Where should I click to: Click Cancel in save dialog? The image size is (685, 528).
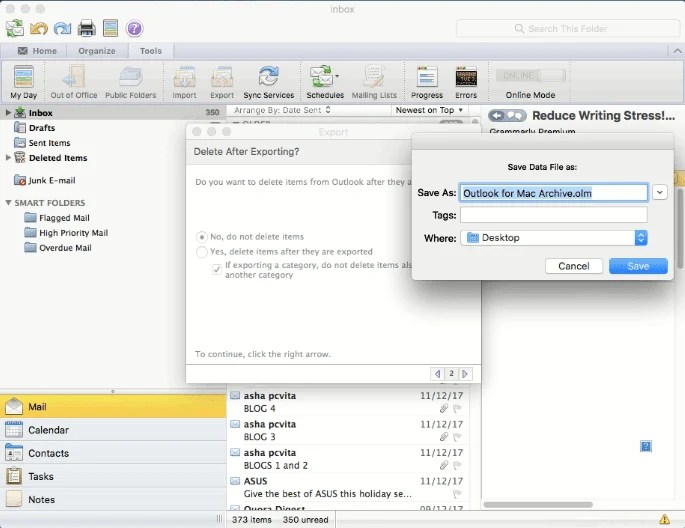pos(574,266)
